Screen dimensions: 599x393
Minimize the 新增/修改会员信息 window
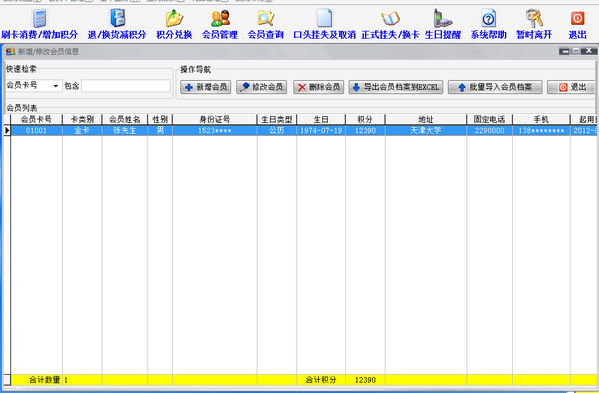[564, 51]
